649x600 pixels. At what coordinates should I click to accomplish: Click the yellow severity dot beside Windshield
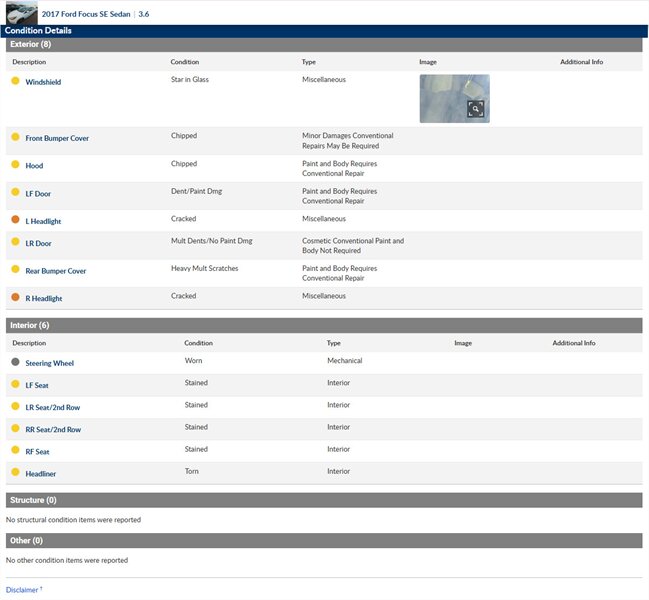15,81
